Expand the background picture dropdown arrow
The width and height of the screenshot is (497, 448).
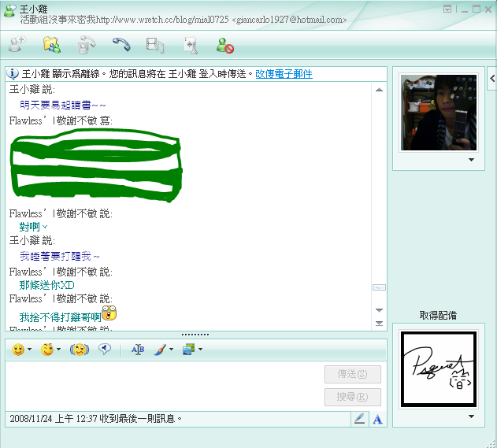tap(200, 350)
